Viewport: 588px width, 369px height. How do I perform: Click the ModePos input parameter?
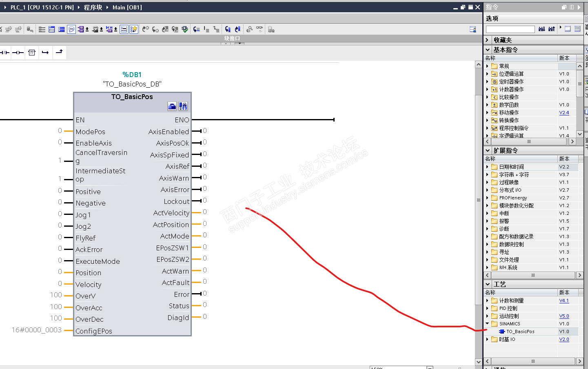91,132
